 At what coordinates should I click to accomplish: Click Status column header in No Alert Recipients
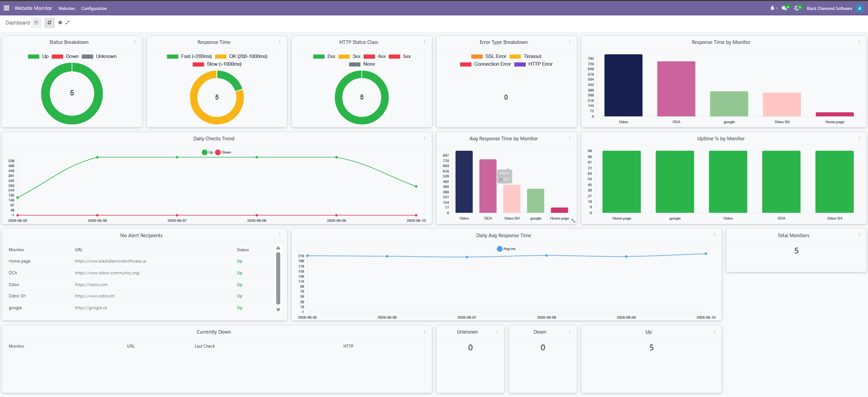tap(243, 250)
